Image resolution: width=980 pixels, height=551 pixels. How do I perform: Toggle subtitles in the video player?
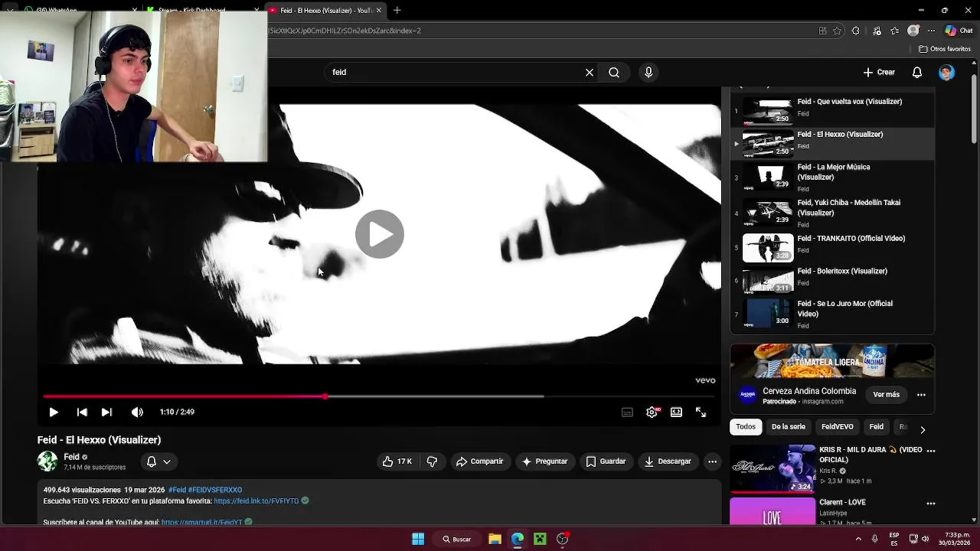pyautogui.click(x=627, y=412)
